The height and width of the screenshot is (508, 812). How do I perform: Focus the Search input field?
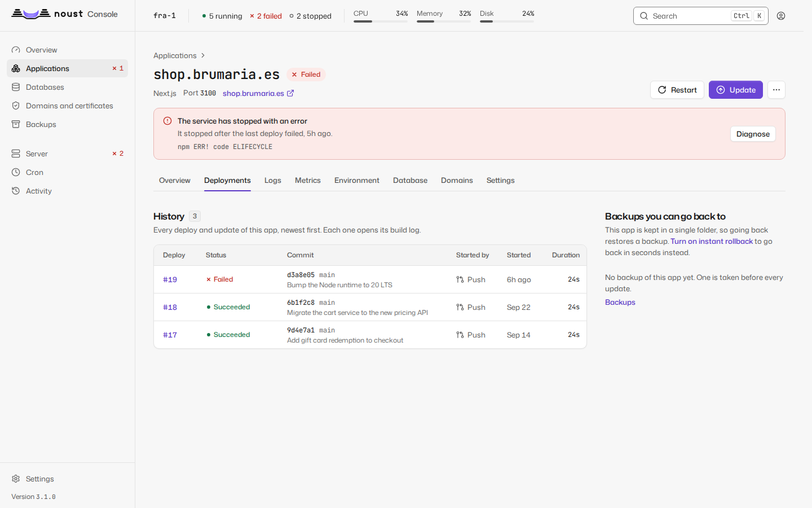(701, 16)
